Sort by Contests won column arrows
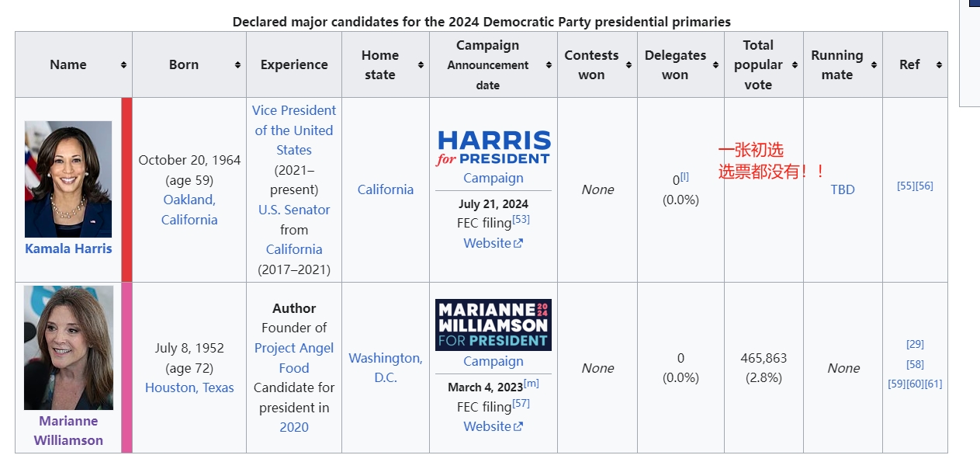Screen dimensions: 980x469 (x=629, y=65)
